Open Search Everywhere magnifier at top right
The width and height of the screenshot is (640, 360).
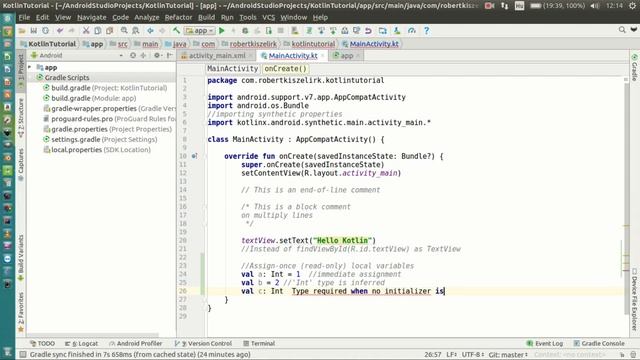pos(622,30)
